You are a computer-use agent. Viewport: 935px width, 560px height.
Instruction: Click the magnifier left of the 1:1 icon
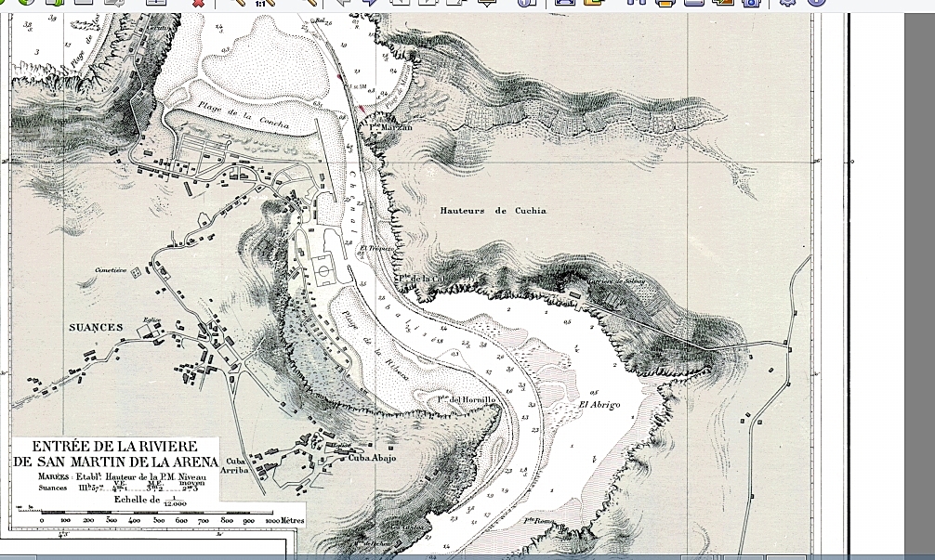coord(239,3)
